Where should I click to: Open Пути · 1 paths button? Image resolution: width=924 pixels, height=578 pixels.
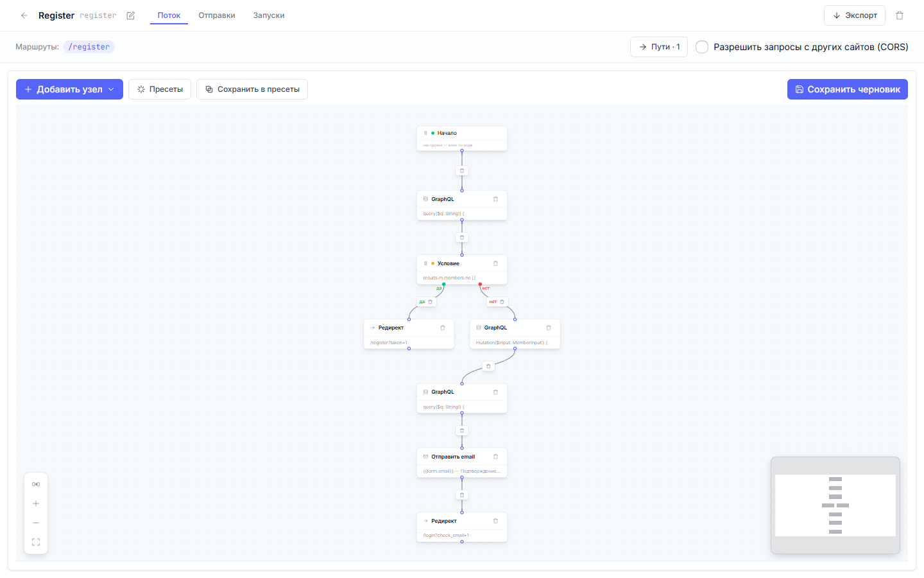[x=659, y=47]
